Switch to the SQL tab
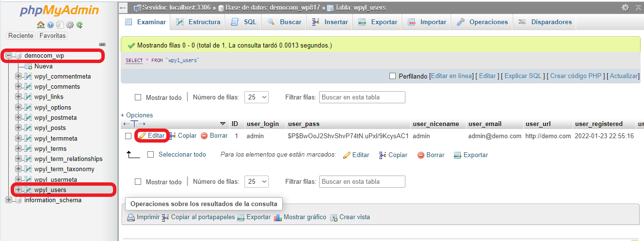This screenshot has width=644, height=241. point(244,22)
